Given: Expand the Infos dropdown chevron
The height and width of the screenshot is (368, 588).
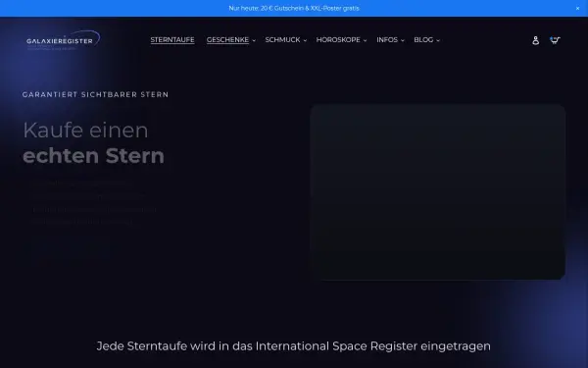Looking at the screenshot, I should 403,40.
